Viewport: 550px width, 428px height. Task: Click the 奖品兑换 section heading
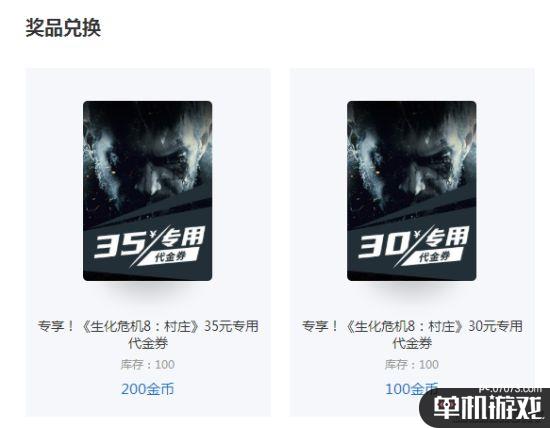pyautogui.click(x=63, y=28)
